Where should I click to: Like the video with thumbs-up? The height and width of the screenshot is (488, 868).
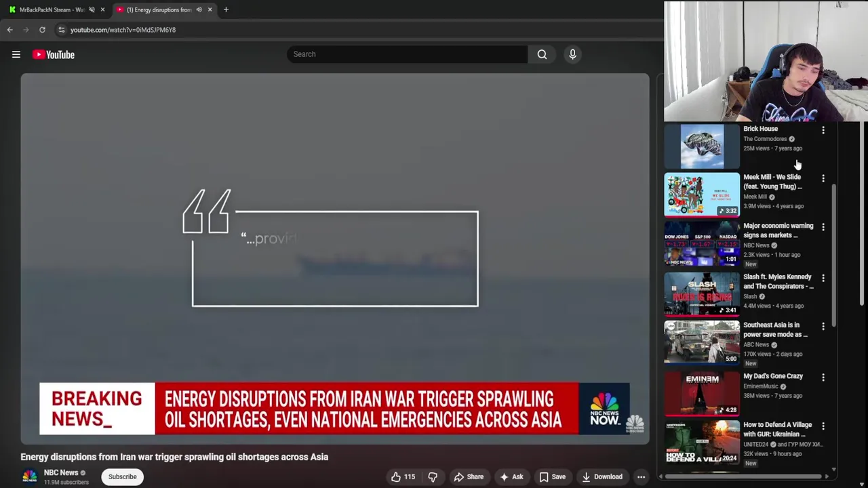403,476
